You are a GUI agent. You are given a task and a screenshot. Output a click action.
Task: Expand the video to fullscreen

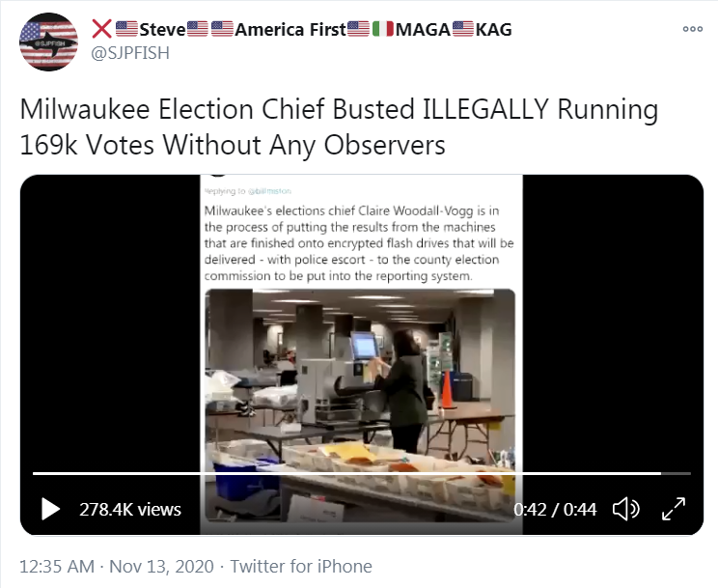[x=674, y=509]
